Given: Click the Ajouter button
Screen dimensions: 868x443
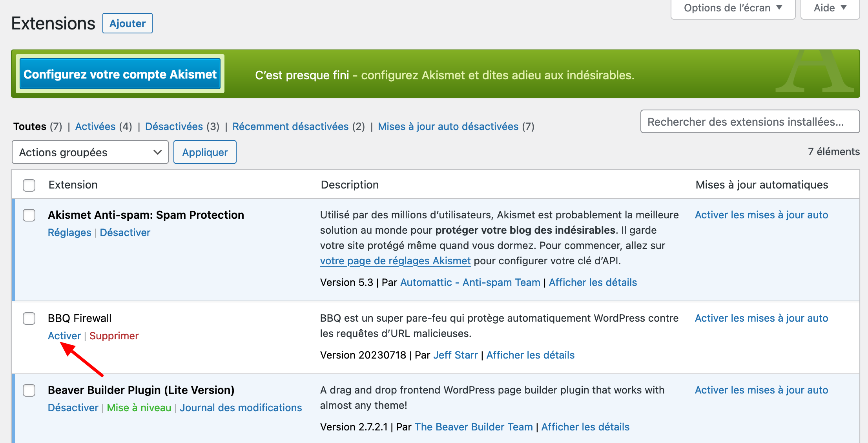Looking at the screenshot, I should pyautogui.click(x=127, y=23).
